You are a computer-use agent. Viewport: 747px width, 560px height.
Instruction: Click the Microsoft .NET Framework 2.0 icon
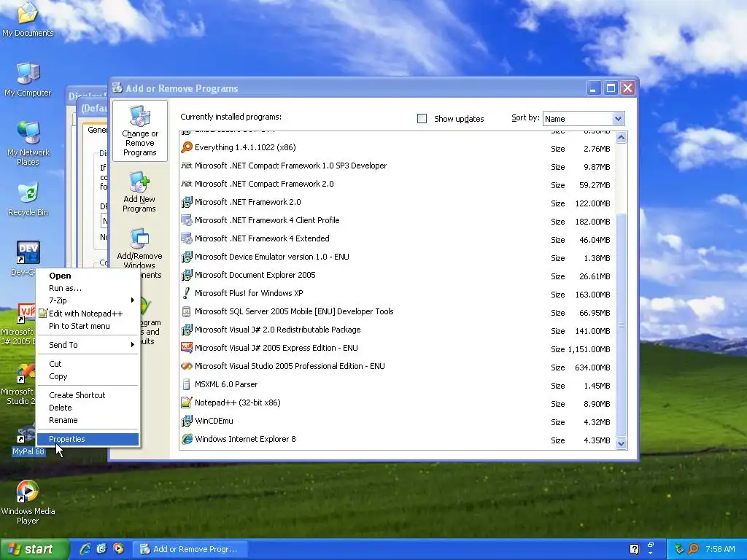pyautogui.click(x=187, y=203)
